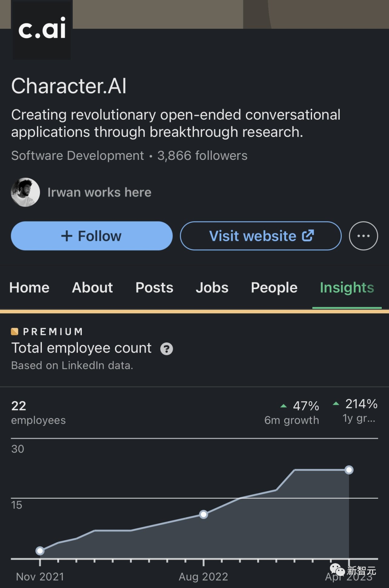Open the Home tab
The height and width of the screenshot is (588, 389).
30,288
